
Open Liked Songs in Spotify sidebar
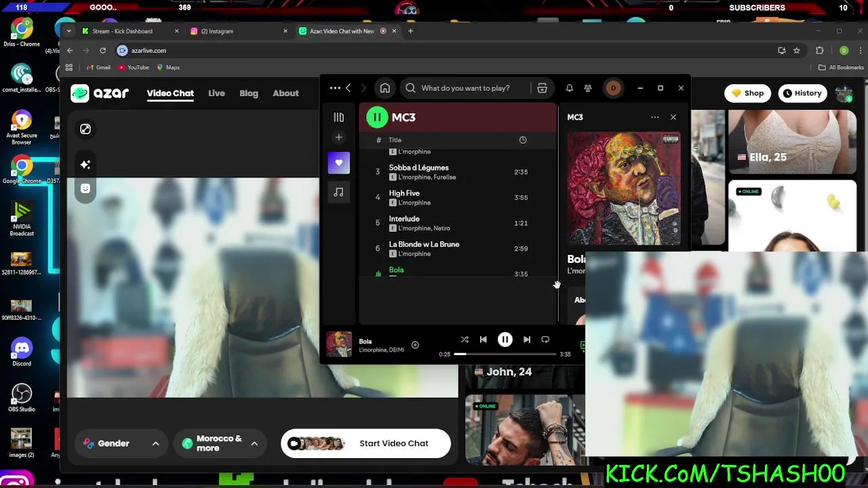339,163
